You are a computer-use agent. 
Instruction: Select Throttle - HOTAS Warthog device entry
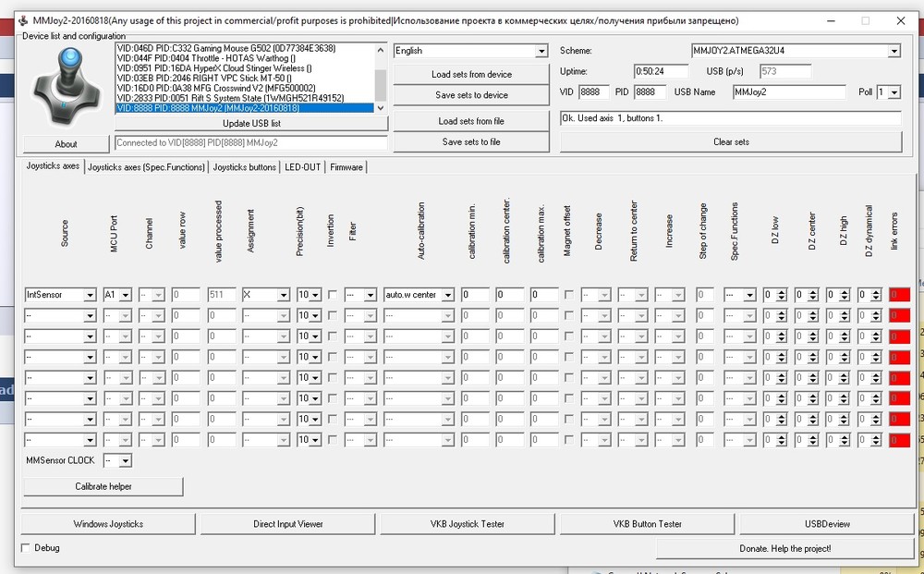[x=245, y=58]
